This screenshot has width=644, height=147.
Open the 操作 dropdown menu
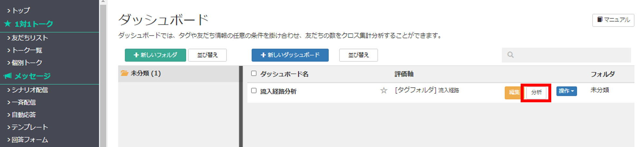(566, 91)
